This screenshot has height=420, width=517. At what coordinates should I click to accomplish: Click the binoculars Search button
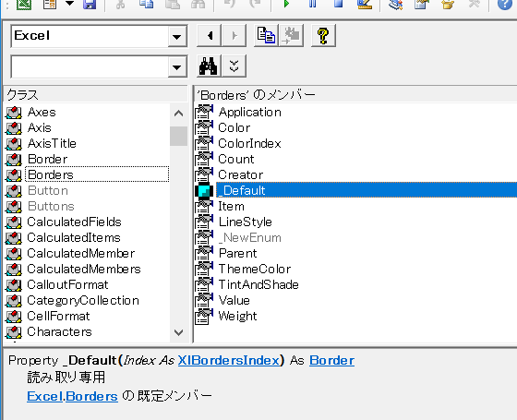pos(209,66)
